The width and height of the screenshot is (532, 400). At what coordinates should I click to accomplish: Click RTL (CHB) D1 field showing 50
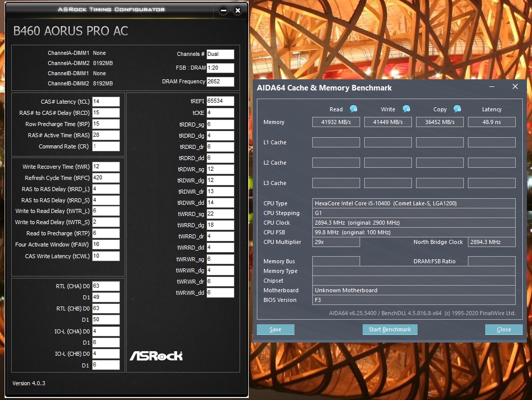[x=106, y=320]
